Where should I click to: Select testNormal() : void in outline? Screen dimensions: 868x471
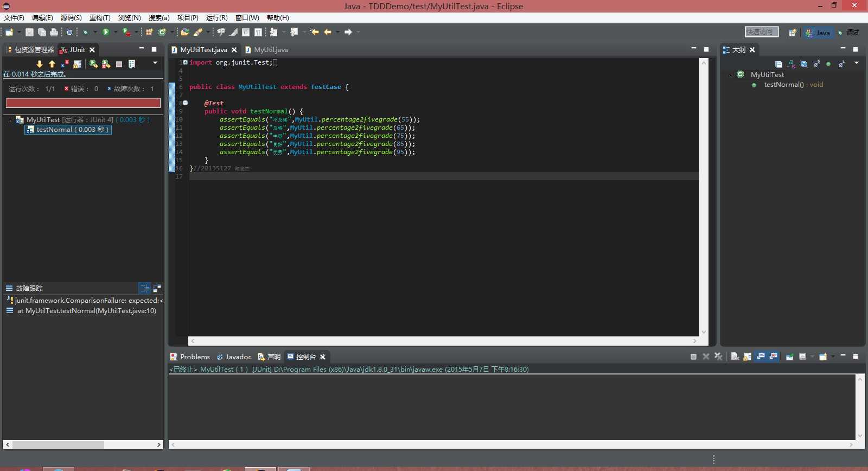tap(793, 85)
